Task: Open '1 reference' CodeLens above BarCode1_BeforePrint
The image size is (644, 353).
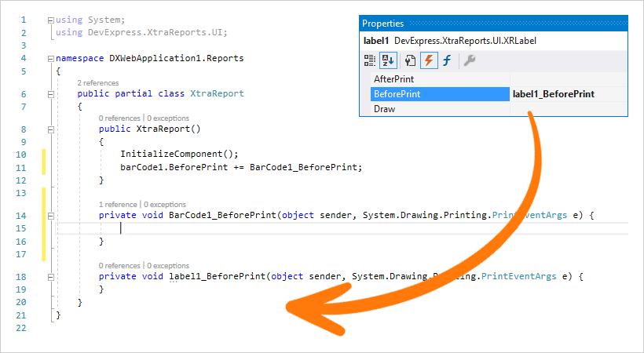Action: (x=118, y=205)
